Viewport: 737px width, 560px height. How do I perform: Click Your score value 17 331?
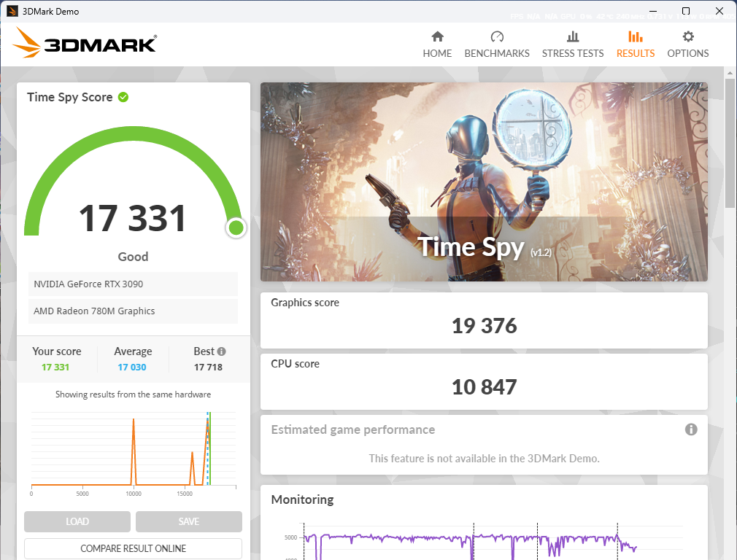point(55,367)
